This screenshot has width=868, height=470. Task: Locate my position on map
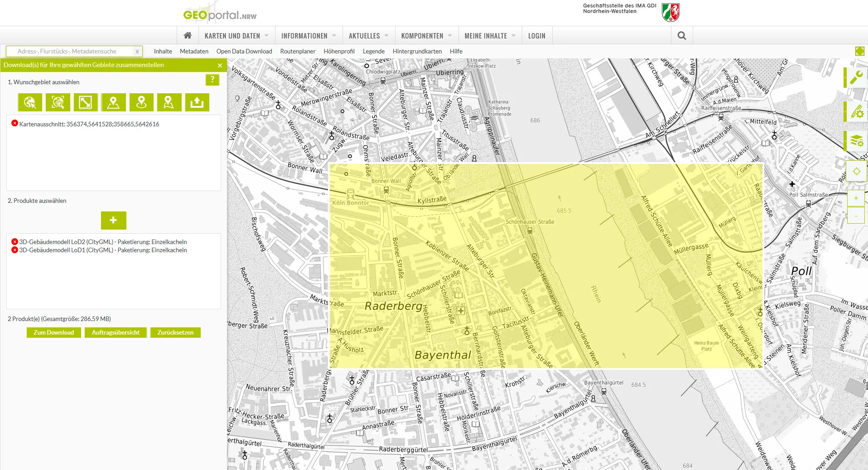point(856,172)
